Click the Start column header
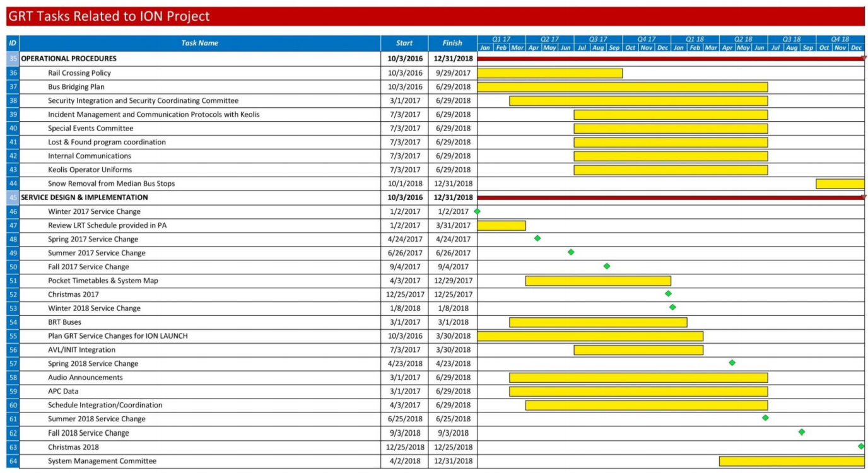 pos(404,44)
